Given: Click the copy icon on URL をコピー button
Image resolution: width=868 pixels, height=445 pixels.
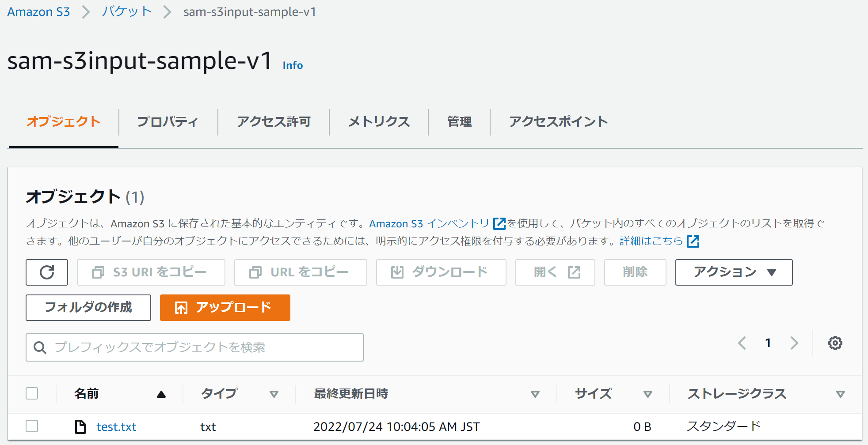Looking at the screenshot, I should point(255,272).
